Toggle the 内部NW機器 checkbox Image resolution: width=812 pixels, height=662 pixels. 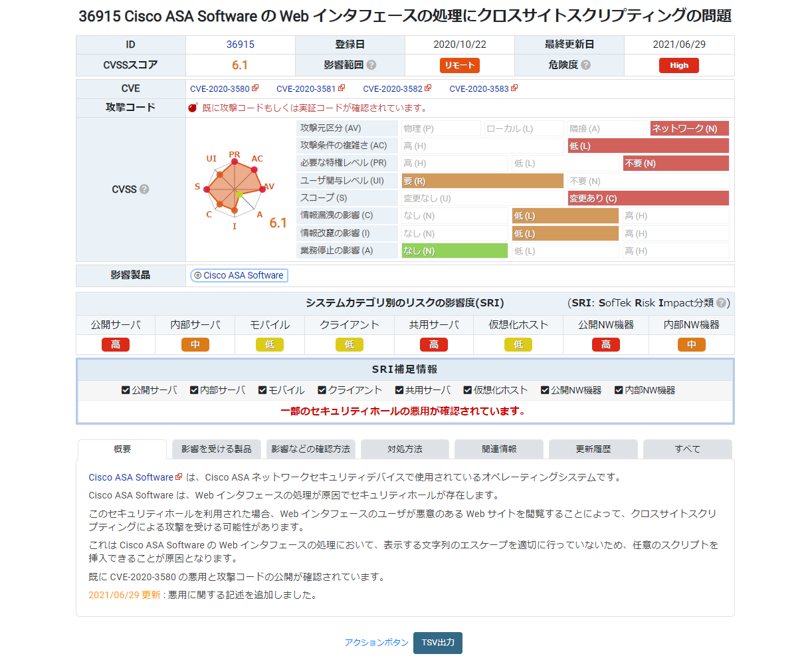619,390
